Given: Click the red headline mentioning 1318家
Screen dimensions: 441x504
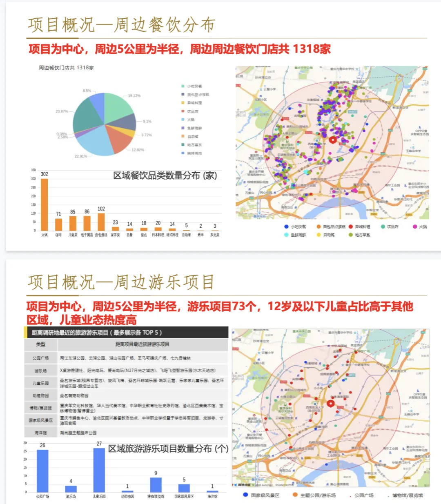Looking at the screenshot, I should (180, 49).
